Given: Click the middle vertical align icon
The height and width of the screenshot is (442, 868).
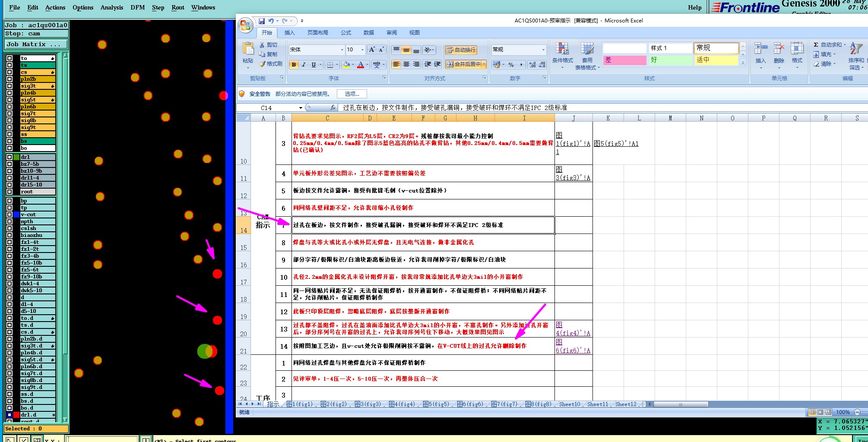Looking at the screenshot, I should 406,50.
